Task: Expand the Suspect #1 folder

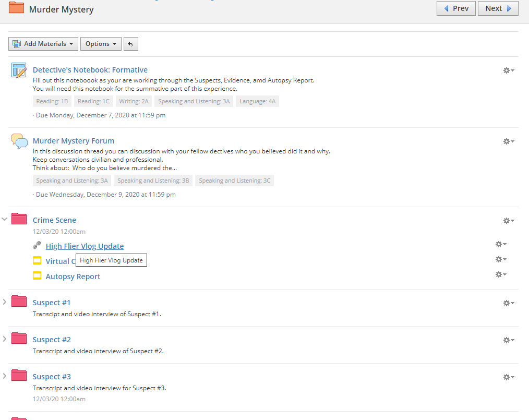Action: [4, 302]
